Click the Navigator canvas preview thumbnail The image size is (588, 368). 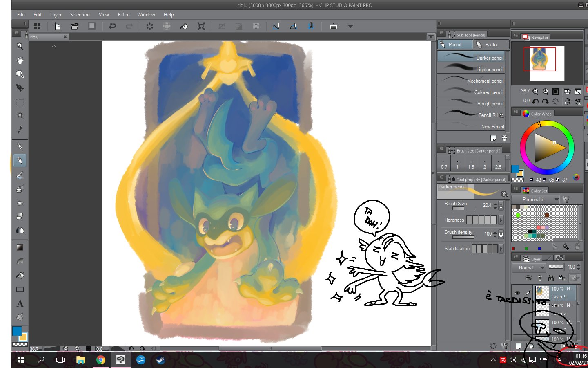click(x=547, y=63)
